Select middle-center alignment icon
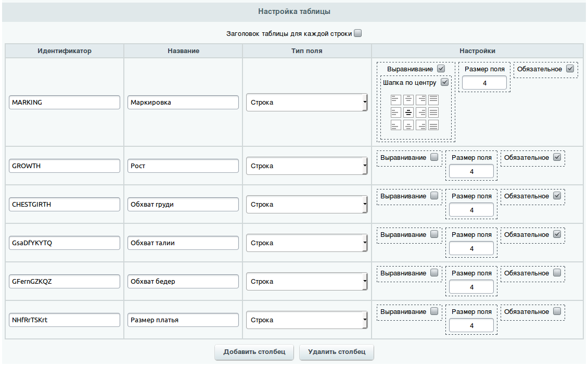The height and width of the screenshot is (366, 588). tap(408, 112)
